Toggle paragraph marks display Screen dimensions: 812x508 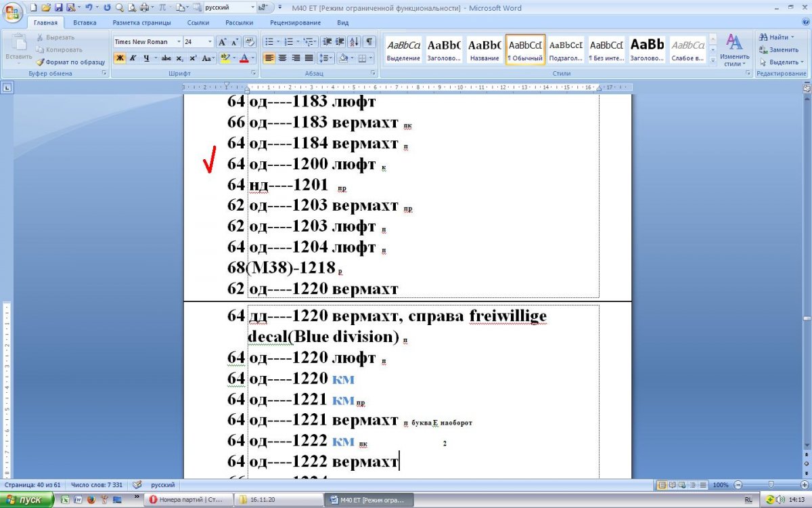pyautogui.click(x=369, y=42)
